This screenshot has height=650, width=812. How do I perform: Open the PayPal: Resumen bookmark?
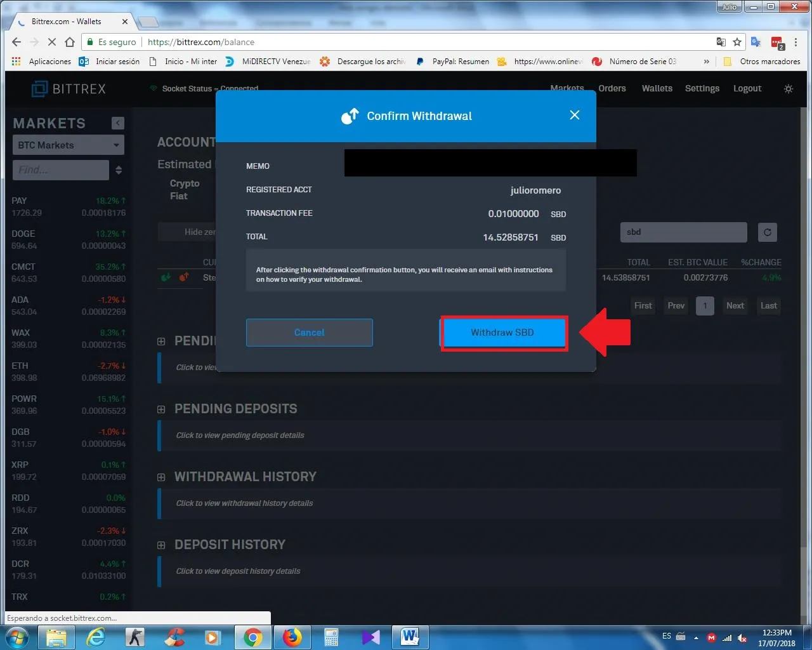pyautogui.click(x=453, y=62)
